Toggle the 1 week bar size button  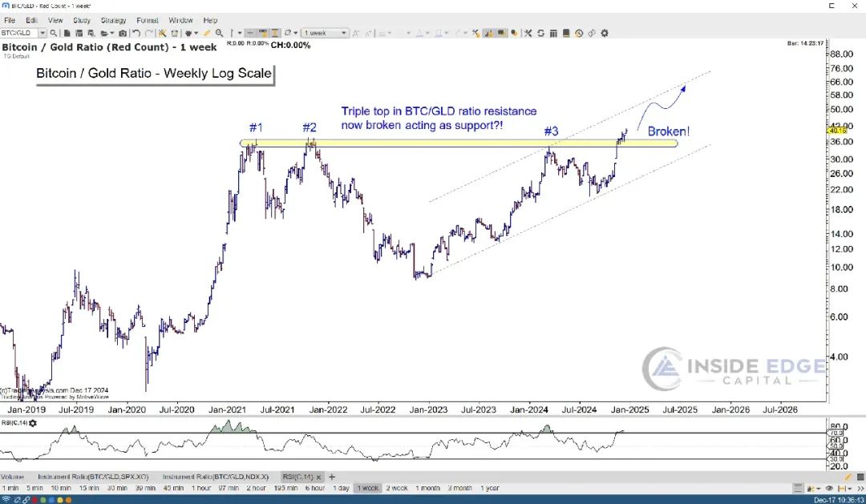pos(367,488)
